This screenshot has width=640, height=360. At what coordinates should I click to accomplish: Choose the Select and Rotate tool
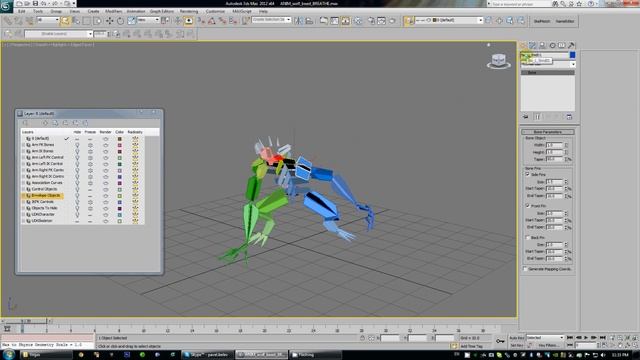(120, 20)
